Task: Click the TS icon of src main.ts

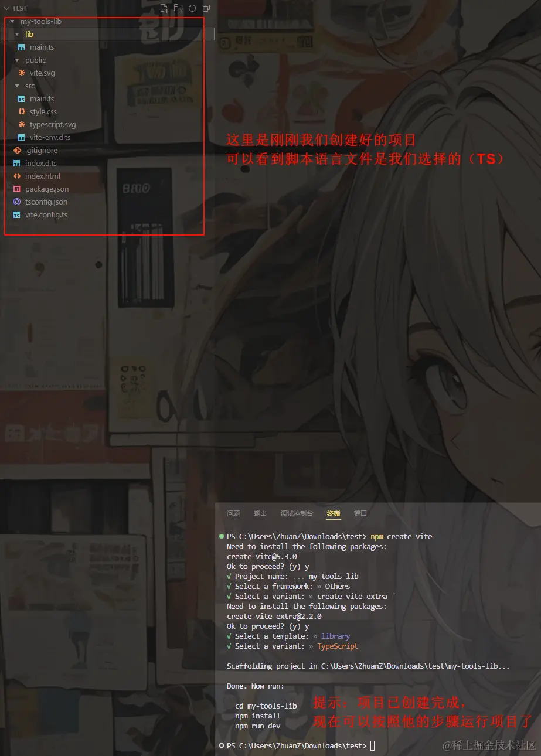Action: click(x=22, y=99)
